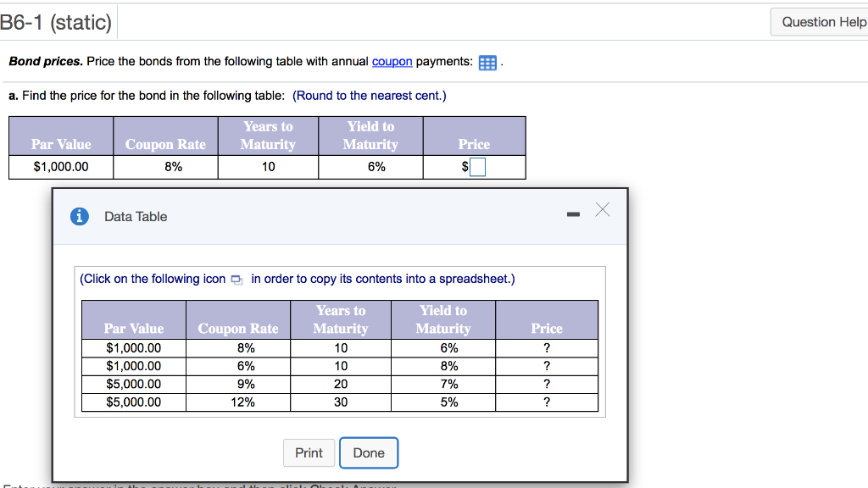
Task: Click the 8% coupon rate in the answer table
Action: point(165,167)
